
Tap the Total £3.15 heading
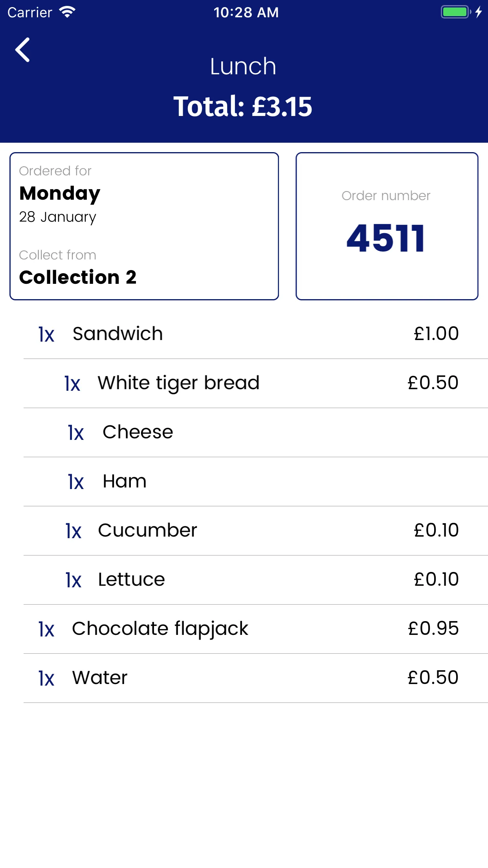point(243,106)
